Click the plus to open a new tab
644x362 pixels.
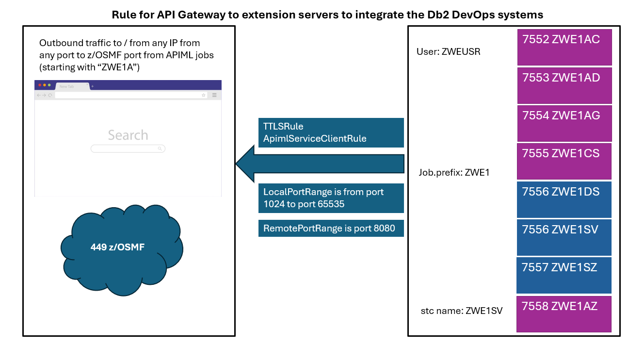tap(92, 86)
